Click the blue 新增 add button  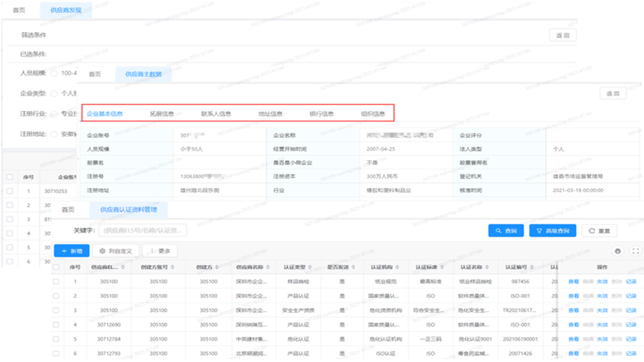[71, 251]
